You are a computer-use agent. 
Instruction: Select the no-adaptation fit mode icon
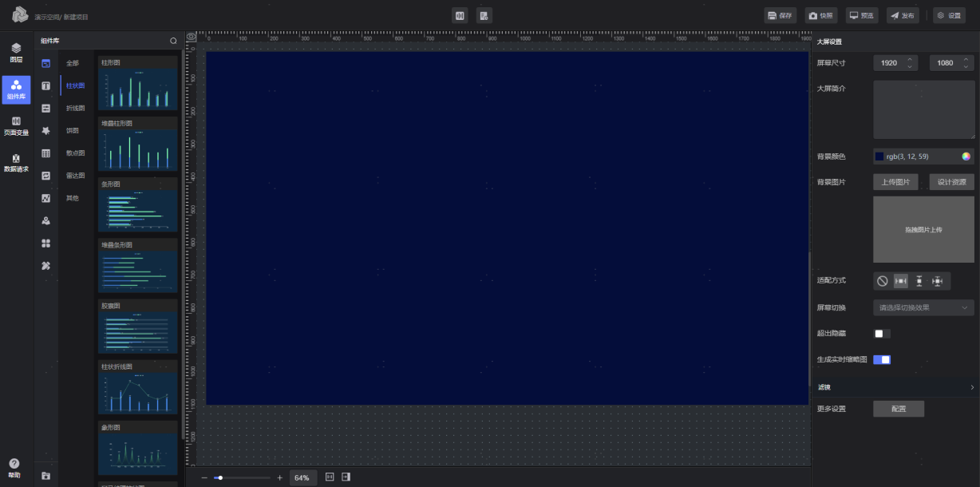(x=883, y=281)
